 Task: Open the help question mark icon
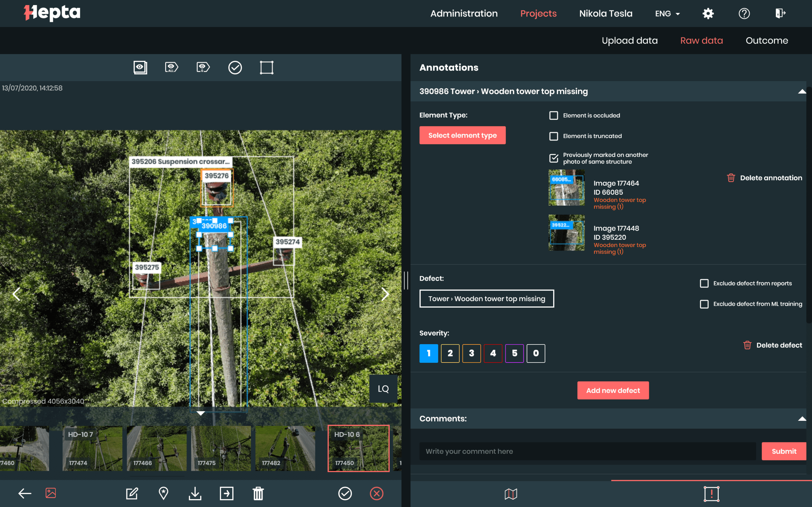tap(744, 13)
